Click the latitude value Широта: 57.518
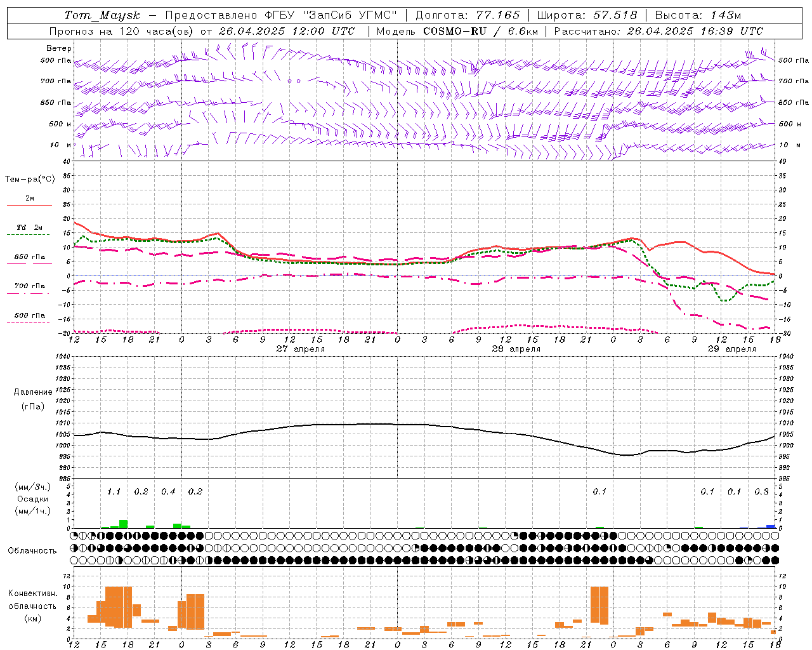Viewport: 812px width, 650px height. pos(587,15)
